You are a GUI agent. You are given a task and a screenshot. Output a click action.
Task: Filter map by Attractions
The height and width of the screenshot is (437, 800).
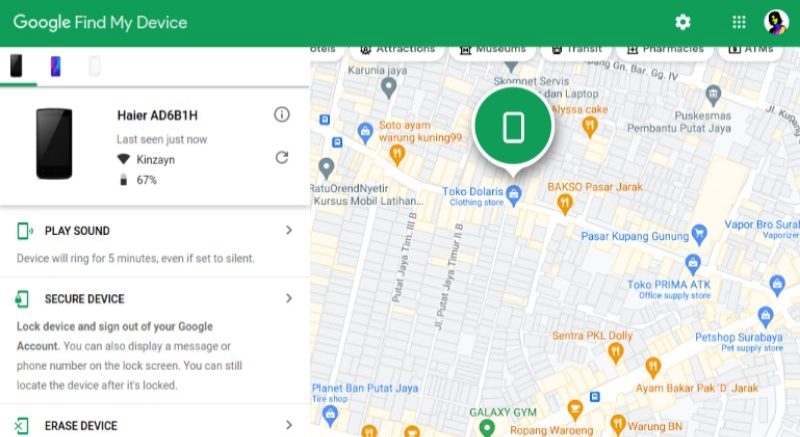[x=397, y=50]
